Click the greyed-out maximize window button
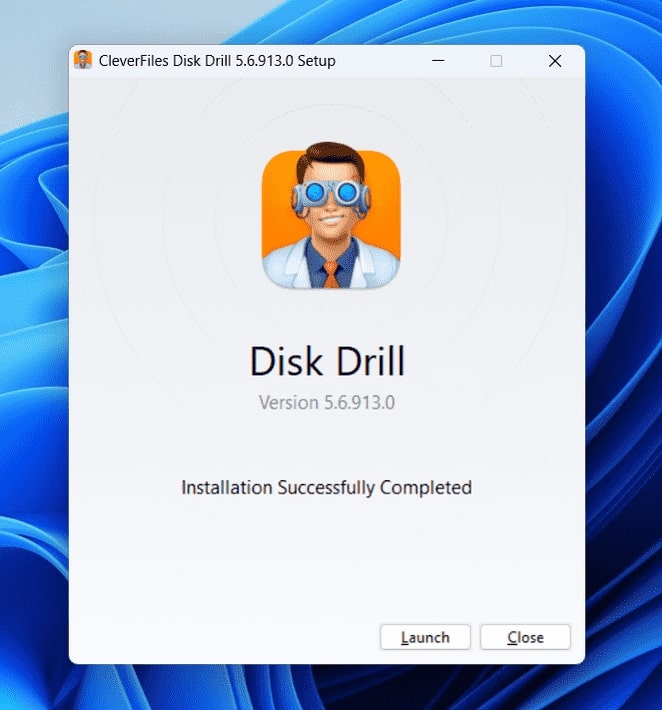The image size is (662, 710). click(x=496, y=61)
